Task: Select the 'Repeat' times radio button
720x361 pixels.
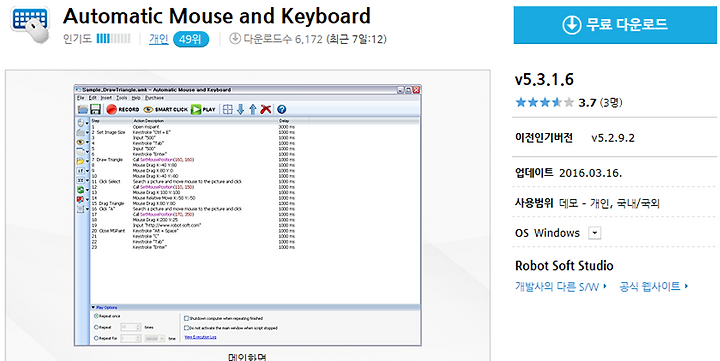Action: pyautogui.click(x=96, y=327)
